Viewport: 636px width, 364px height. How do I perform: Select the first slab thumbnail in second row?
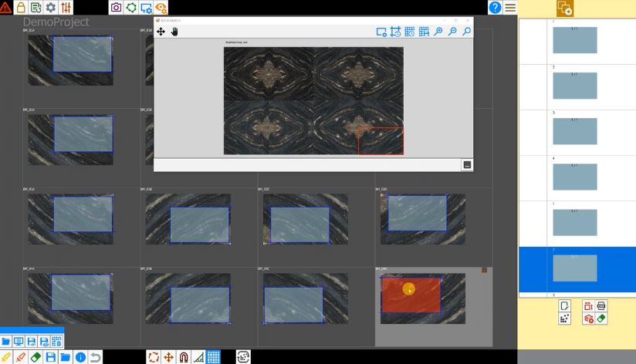(x=70, y=140)
